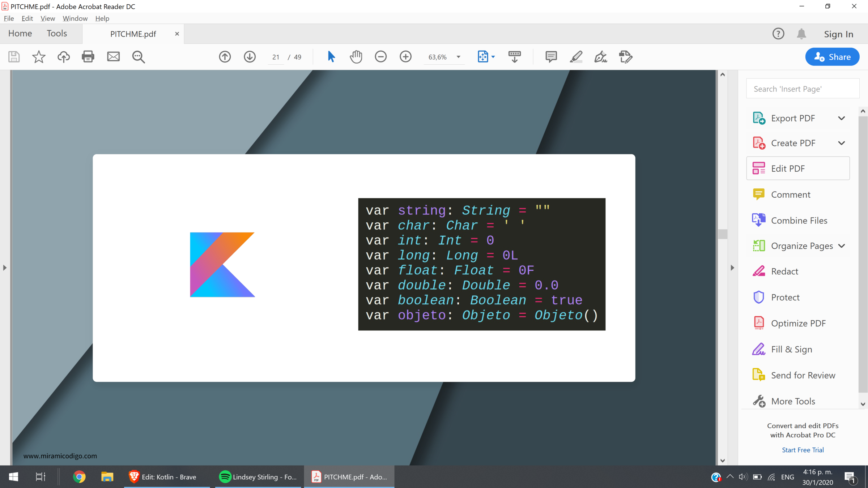Click the Find text magnifier icon
Viewport: 868px width, 488px height.
(138, 57)
